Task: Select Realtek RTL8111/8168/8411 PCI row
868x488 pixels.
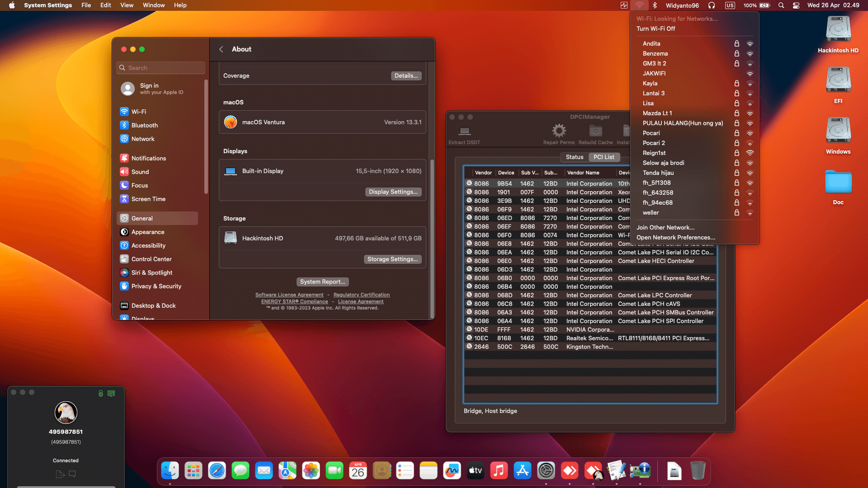Action: [590, 338]
